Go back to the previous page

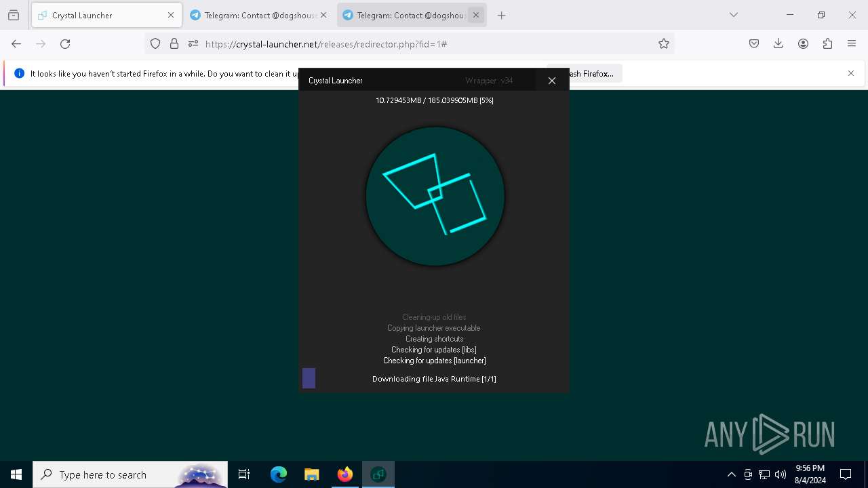click(16, 43)
